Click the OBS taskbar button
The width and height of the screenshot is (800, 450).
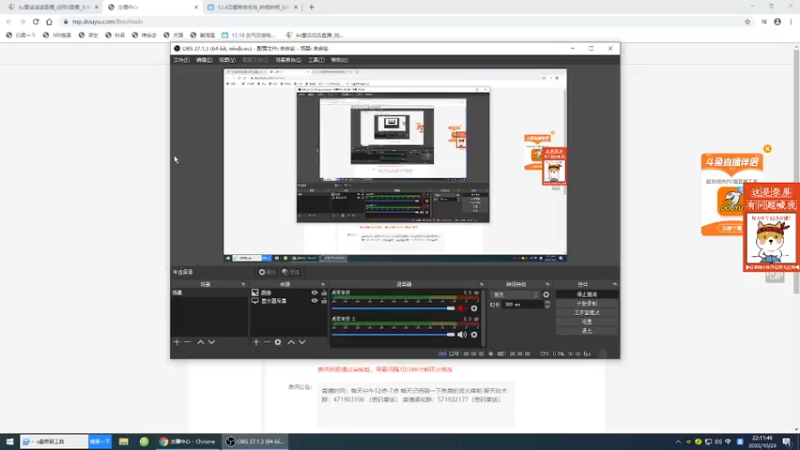coord(255,441)
